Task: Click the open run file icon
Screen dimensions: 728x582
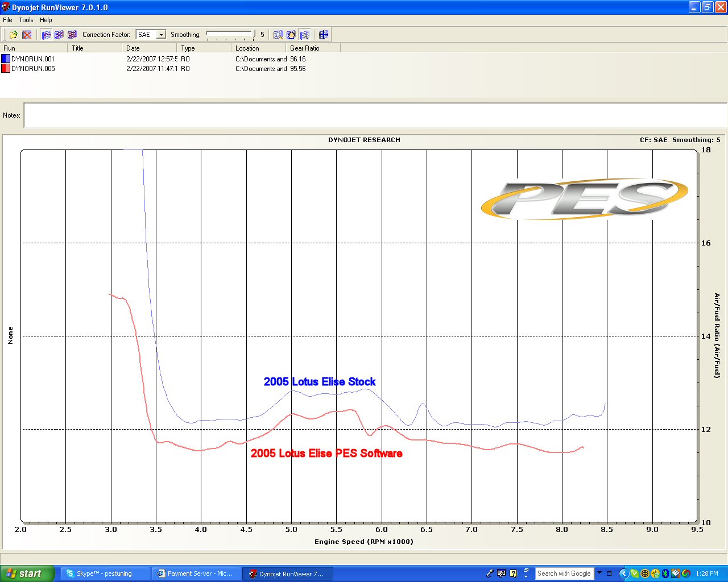Action: pyautogui.click(x=13, y=35)
